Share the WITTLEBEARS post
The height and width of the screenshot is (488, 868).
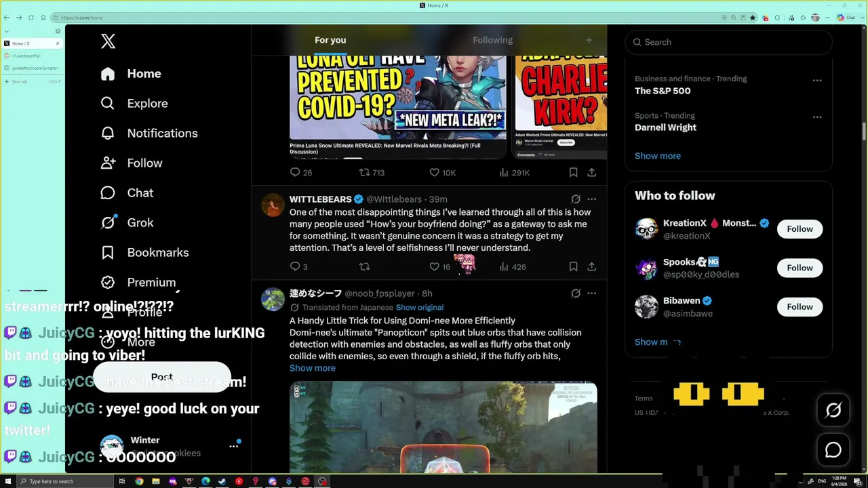point(592,267)
